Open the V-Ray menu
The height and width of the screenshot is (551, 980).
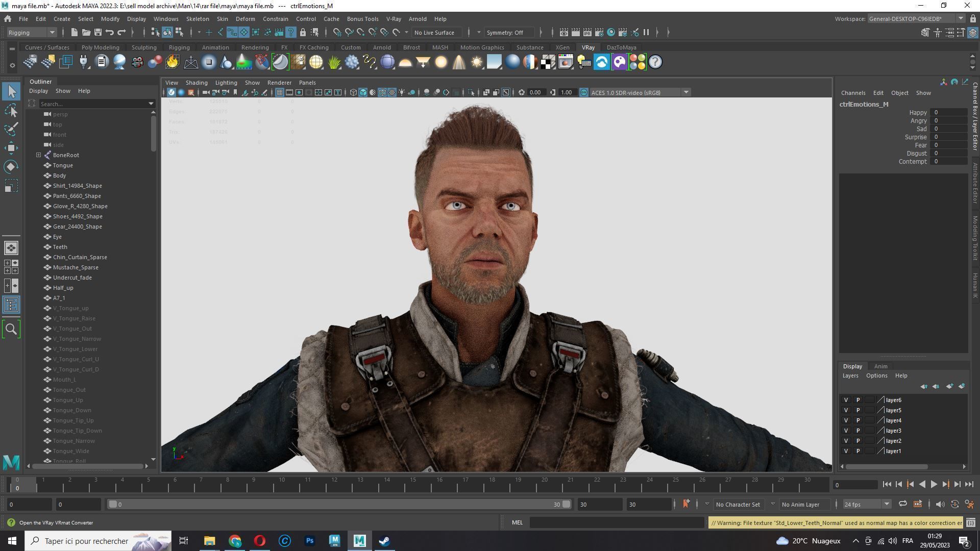click(394, 19)
